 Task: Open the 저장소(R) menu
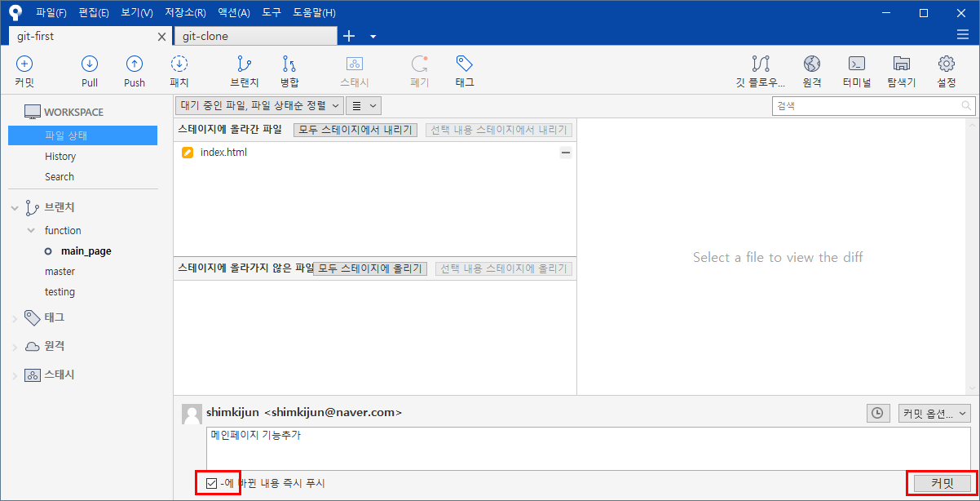[185, 12]
